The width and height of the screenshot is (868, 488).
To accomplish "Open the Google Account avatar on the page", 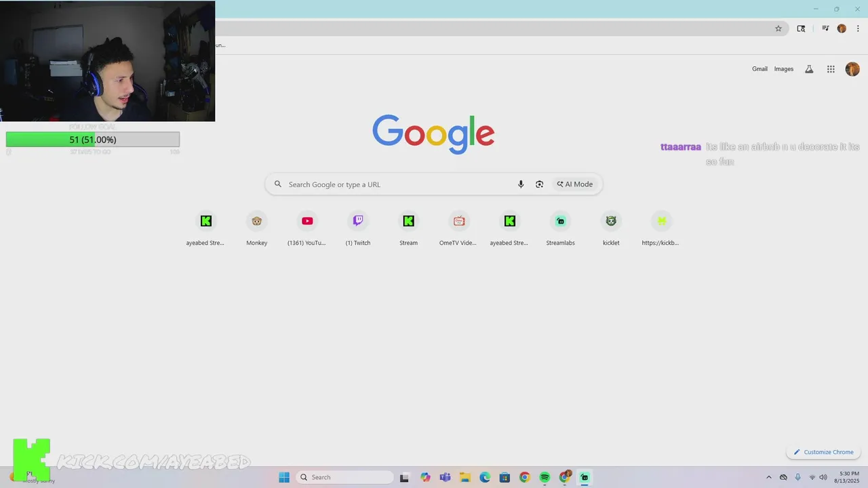I will coord(852,69).
